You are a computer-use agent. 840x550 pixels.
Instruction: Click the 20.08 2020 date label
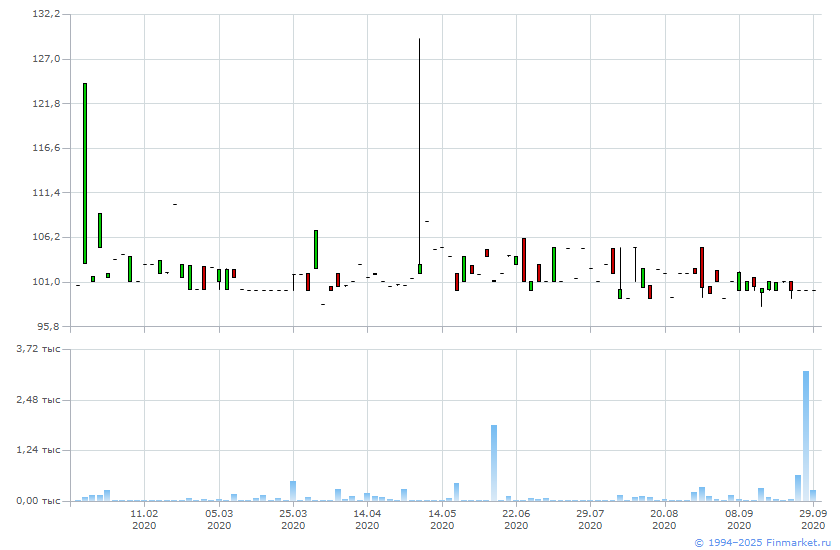coord(664,519)
